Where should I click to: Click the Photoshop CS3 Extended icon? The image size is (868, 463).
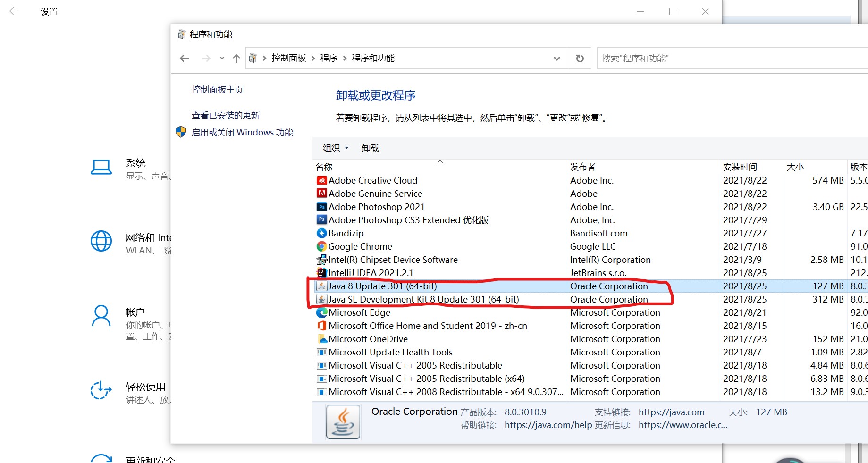(321, 220)
